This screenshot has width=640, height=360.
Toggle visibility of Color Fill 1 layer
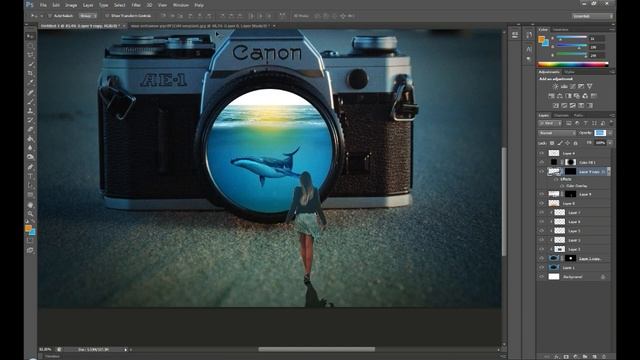pos(542,162)
